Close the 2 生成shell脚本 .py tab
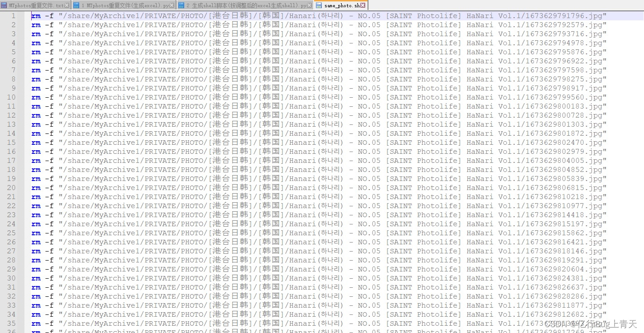 [x=310, y=5]
